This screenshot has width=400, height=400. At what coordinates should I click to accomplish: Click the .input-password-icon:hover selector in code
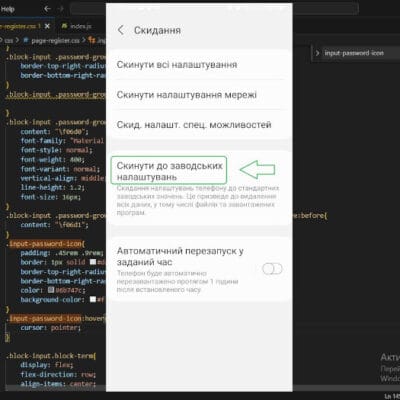55,318
